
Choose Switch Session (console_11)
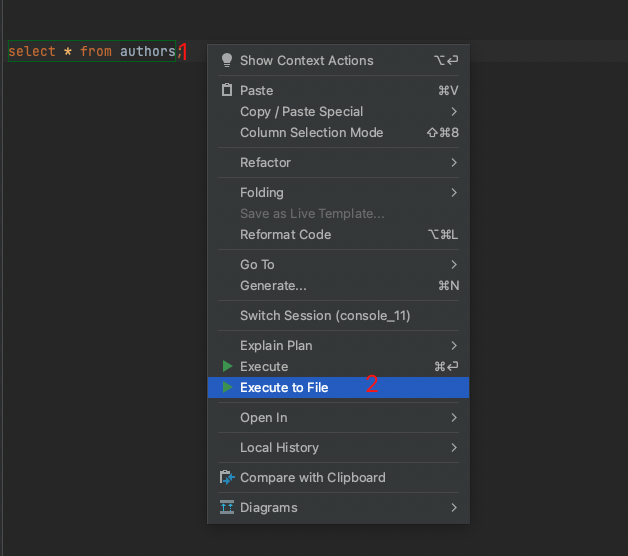[x=325, y=315]
